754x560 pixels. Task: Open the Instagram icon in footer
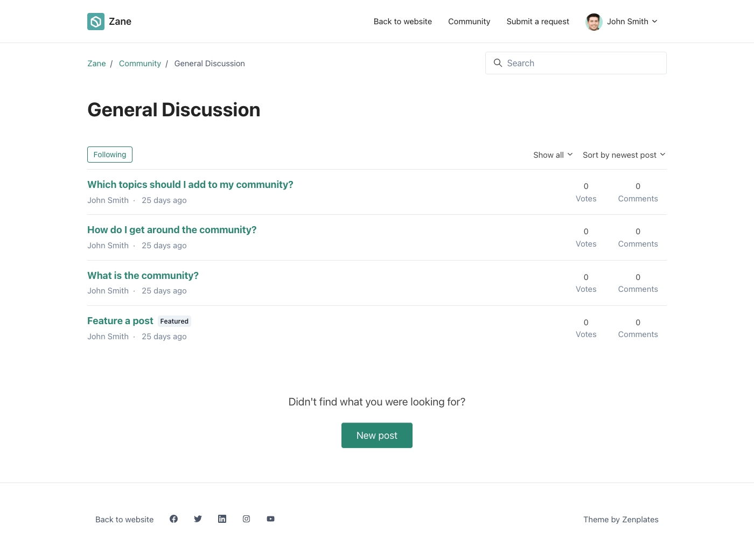click(x=246, y=519)
